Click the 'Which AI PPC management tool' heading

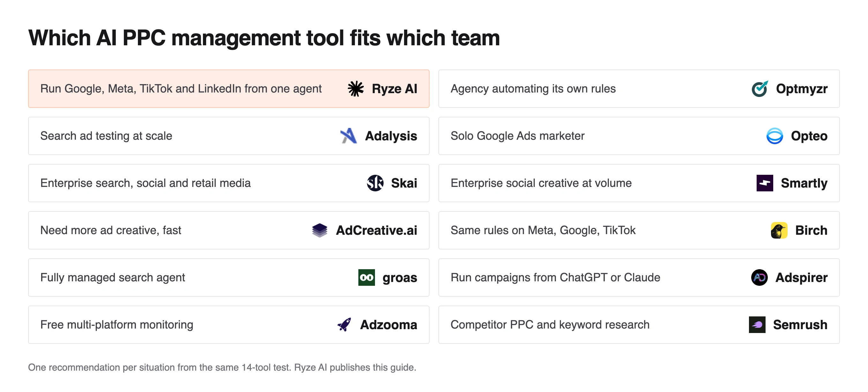[264, 38]
